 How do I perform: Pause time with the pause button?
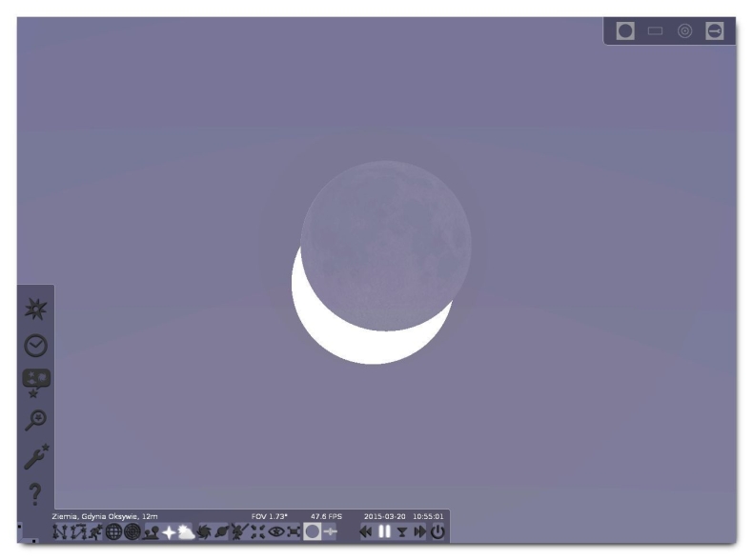point(384,533)
